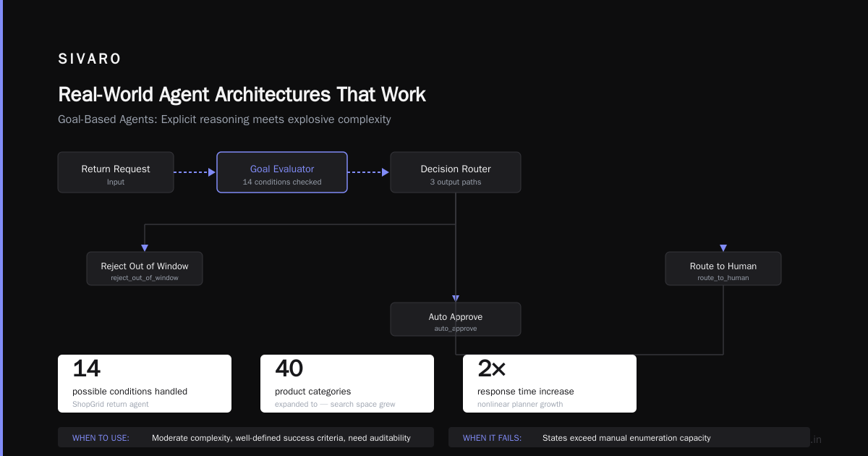Select the Goal Evaluator node
868x456 pixels.
pyautogui.click(x=282, y=172)
